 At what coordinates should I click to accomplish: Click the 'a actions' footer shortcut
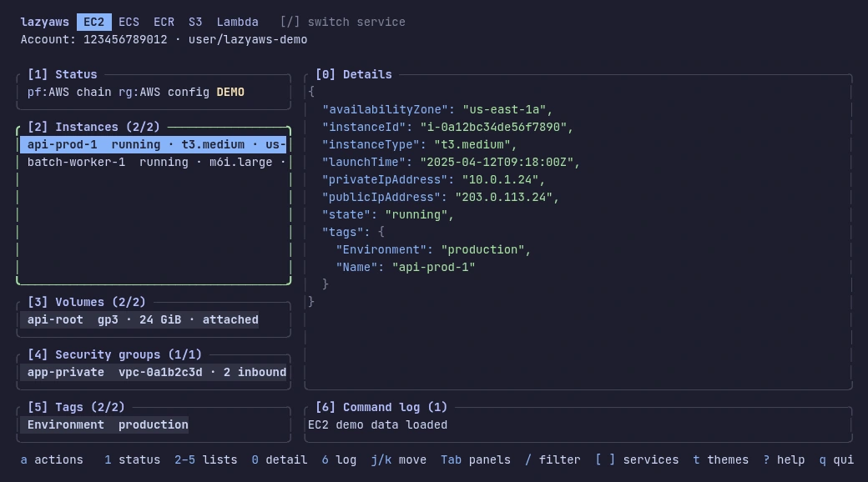click(x=52, y=460)
